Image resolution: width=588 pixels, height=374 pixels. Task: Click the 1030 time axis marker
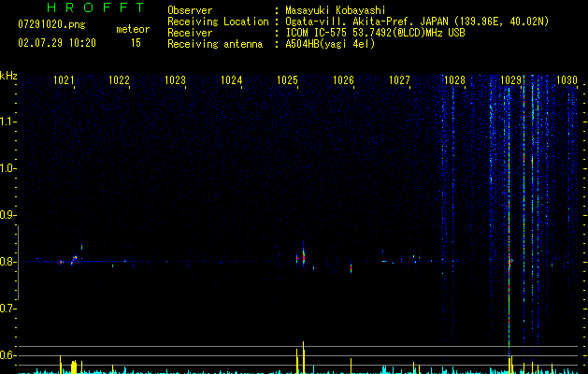[x=566, y=80]
